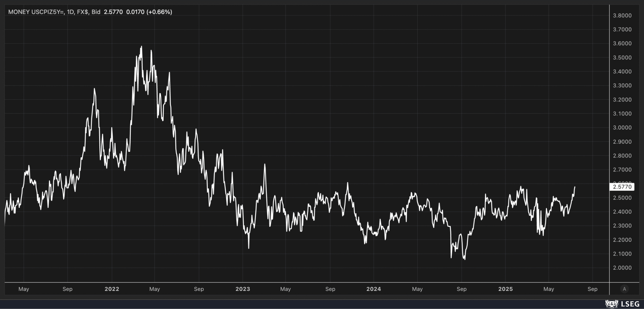This screenshot has width=644, height=309.
Task: Click the 2.0000 price axis label
Action: click(x=622, y=268)
